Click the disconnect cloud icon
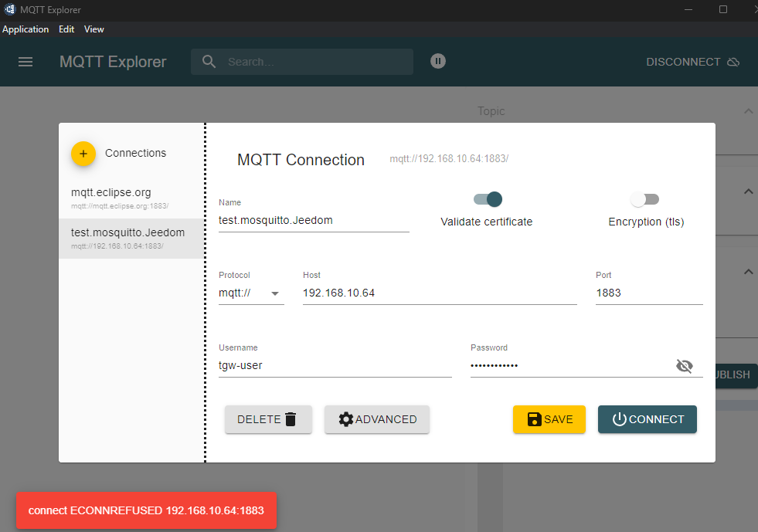 click(x=733, y=62)
